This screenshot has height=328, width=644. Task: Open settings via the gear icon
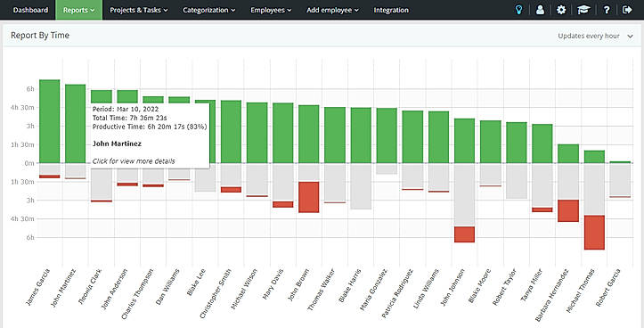(561, 10)
